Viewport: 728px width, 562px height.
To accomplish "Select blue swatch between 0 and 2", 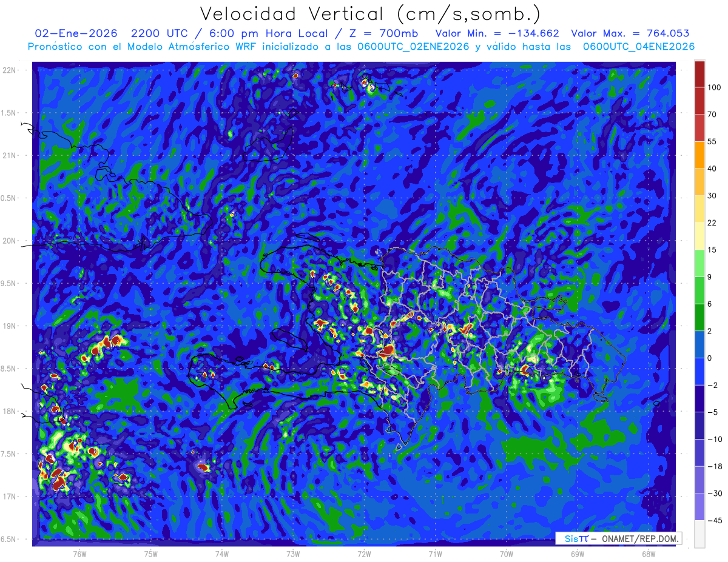I will coord(699,344).
